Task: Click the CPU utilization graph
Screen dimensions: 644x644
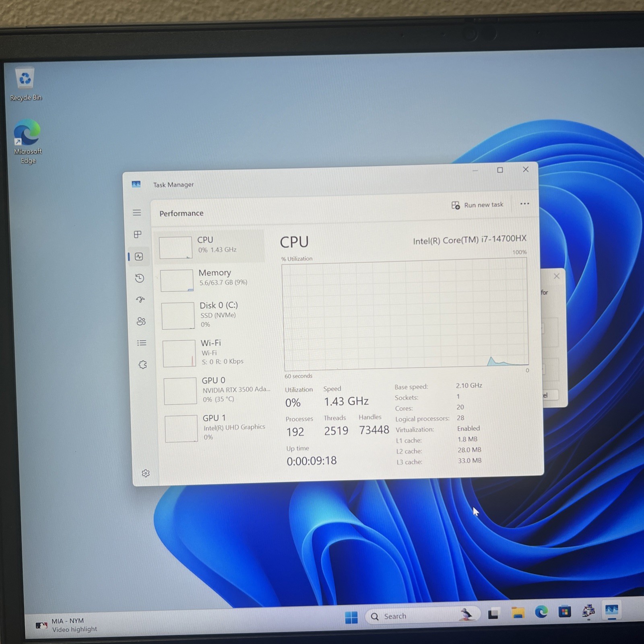Action: pyautogui.click(x=405, y=314)
